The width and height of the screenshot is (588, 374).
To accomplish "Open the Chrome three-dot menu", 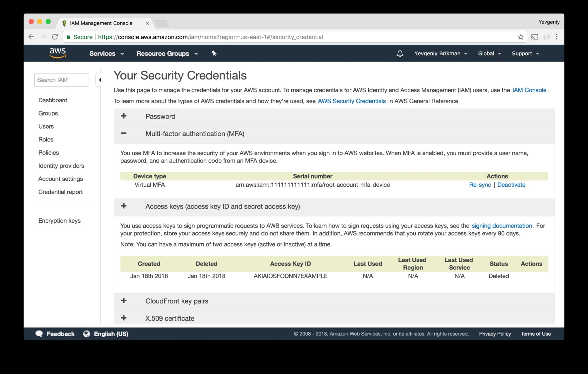I will click(556, 37).
